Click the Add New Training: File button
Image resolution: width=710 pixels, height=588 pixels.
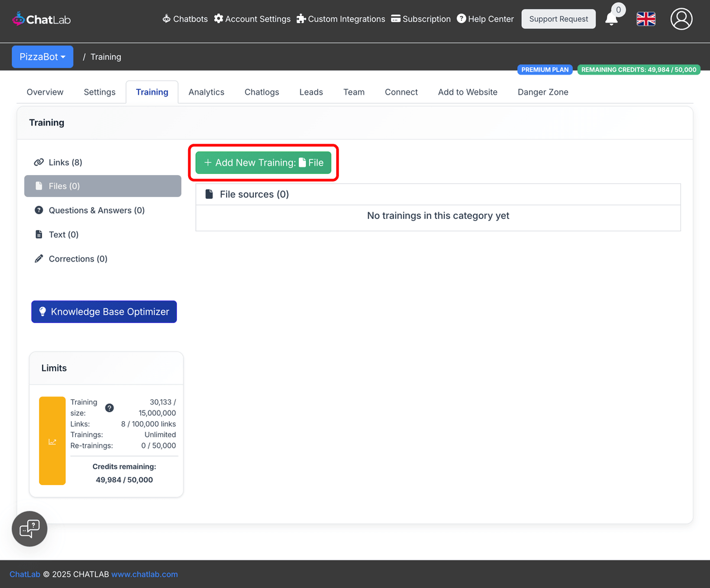(x=263, y=162)
